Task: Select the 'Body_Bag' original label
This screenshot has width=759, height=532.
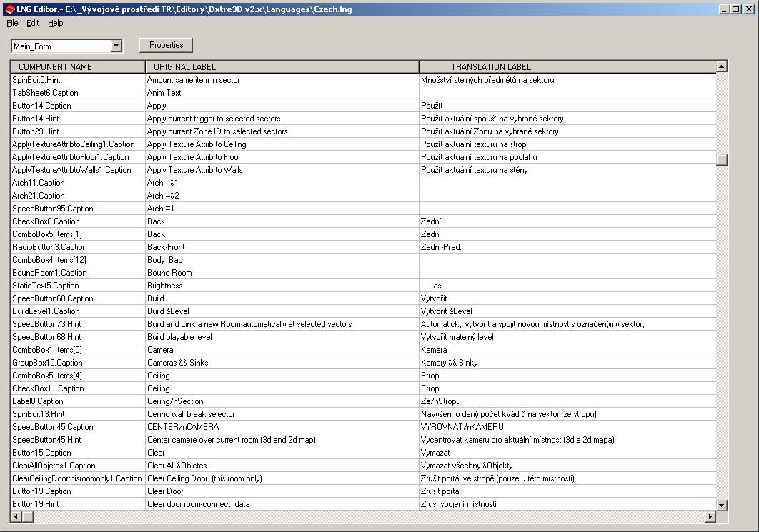Action: pos(282,260)
